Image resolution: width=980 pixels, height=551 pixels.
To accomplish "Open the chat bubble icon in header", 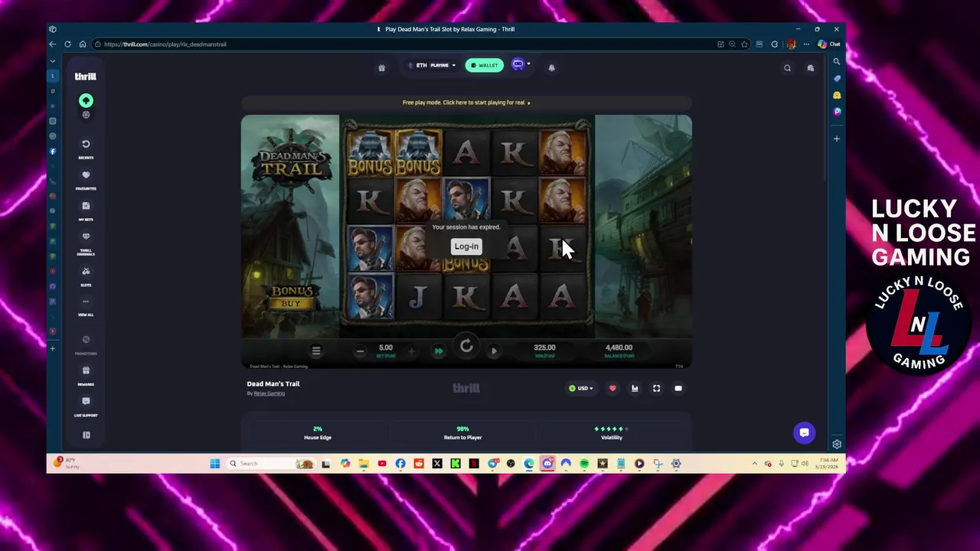I will pos(810,68).
